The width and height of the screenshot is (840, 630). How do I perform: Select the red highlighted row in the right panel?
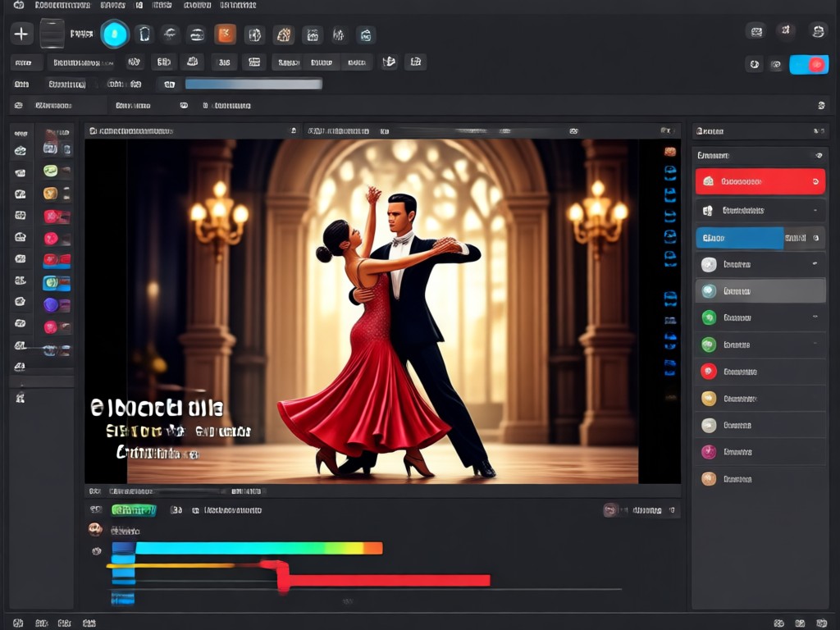[760, 181]
